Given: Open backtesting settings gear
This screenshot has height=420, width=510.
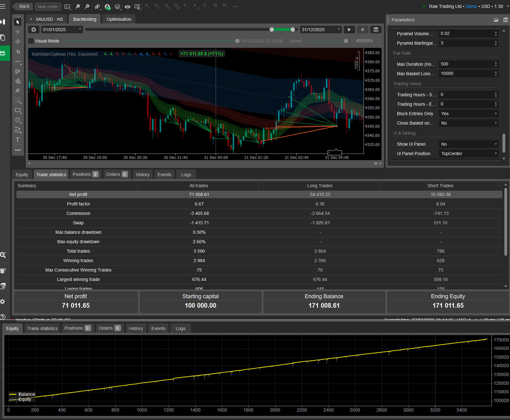Looking at the screenshot, I should (x=34, y=30).
